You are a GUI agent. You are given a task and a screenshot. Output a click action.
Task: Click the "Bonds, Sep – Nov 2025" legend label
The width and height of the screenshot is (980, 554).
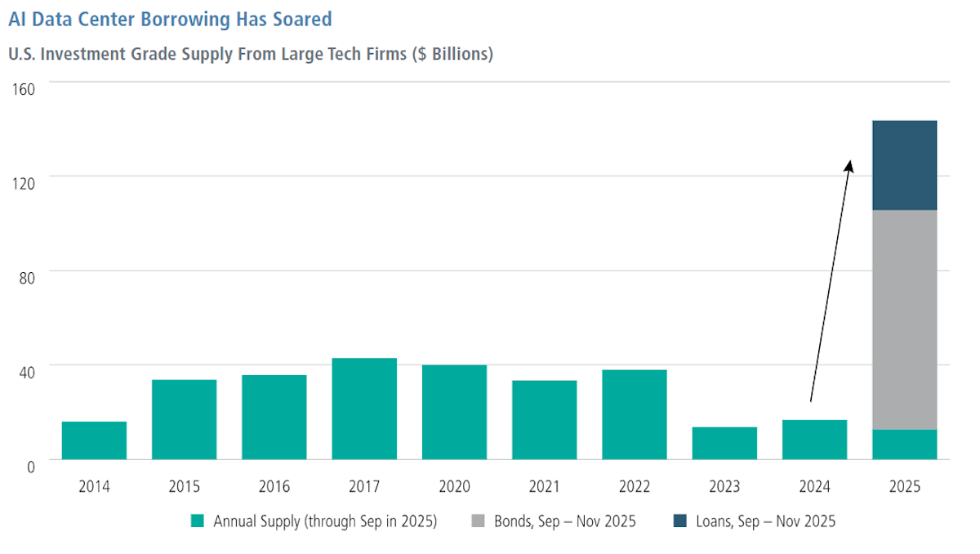tap(565, 520)
